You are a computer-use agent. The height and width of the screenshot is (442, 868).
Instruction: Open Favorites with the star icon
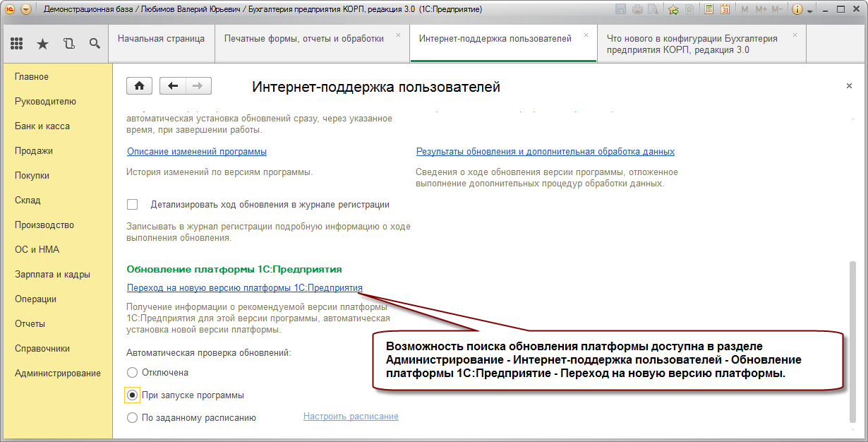click(x=42, y=44)
